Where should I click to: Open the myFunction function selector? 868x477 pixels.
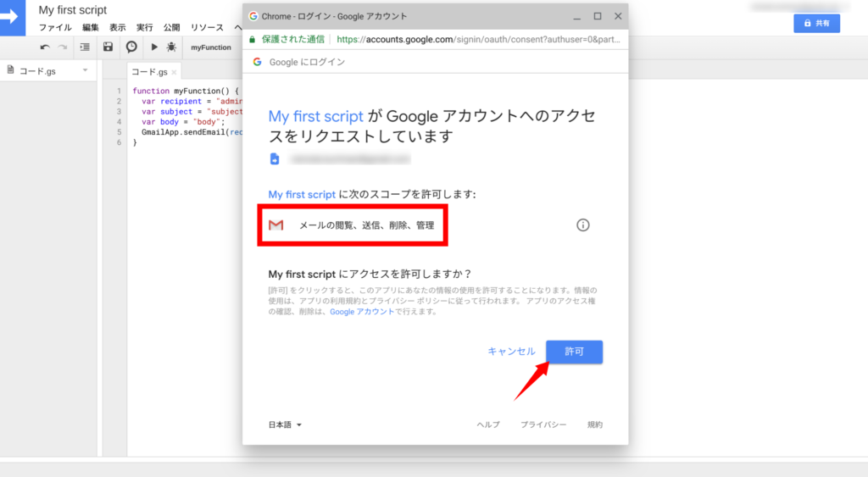(210, 47)
